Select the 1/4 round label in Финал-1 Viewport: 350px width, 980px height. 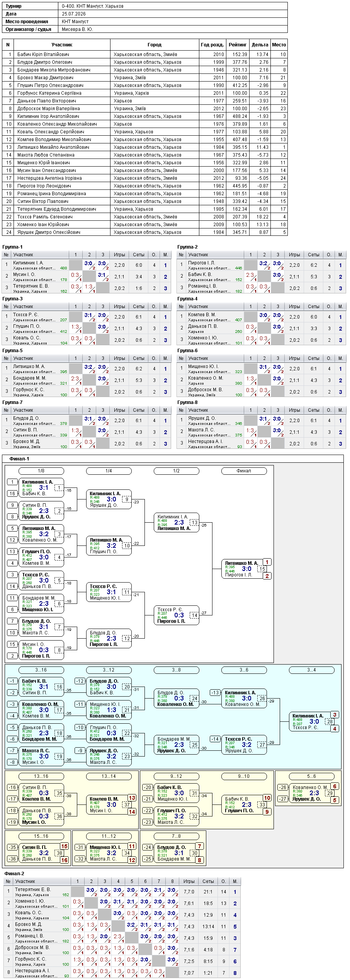coord(109,471)
